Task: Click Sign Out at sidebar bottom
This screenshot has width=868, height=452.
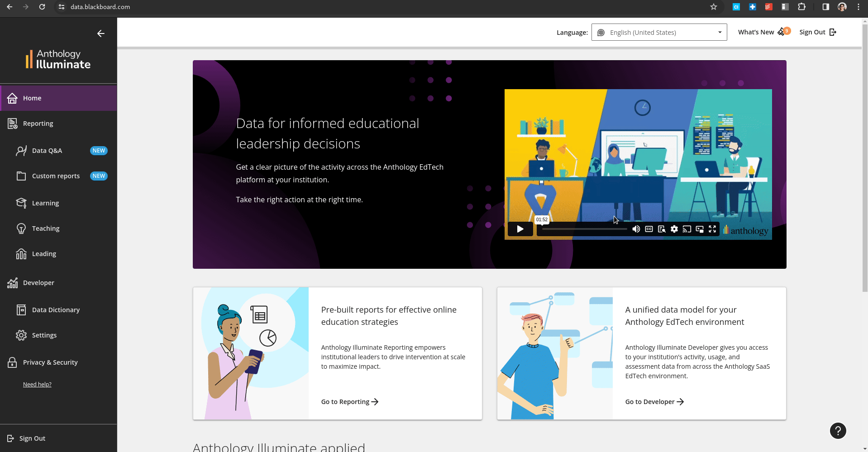Action: pyautogui.click(x=26, y=438)
